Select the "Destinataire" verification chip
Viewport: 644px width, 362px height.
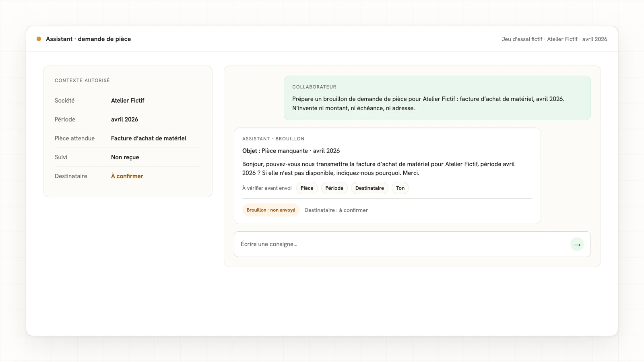tap(369, 188)
